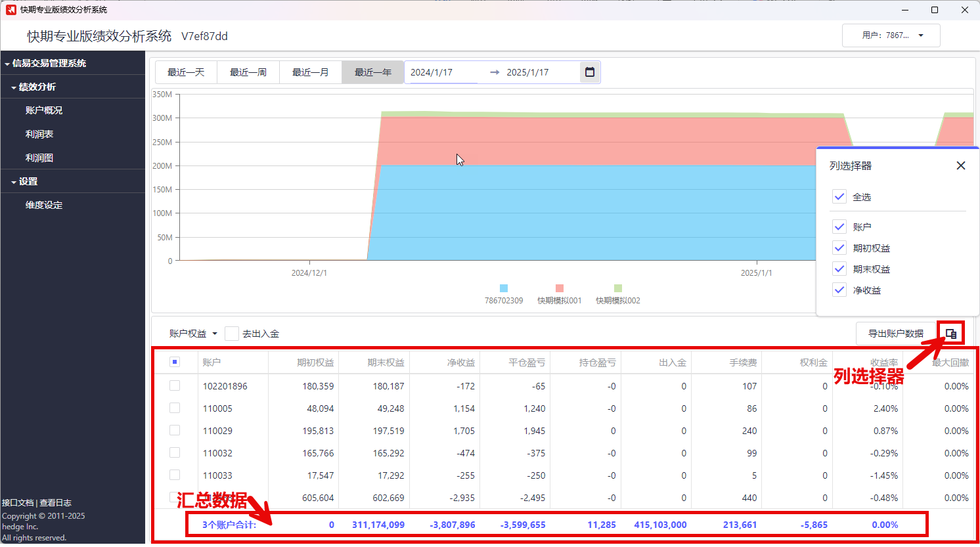The width and height of the screenshot is (980, 547).
Task: Edit the end date 2025/1/17 field
Action: pyautogui.click(x=541, y=72)
